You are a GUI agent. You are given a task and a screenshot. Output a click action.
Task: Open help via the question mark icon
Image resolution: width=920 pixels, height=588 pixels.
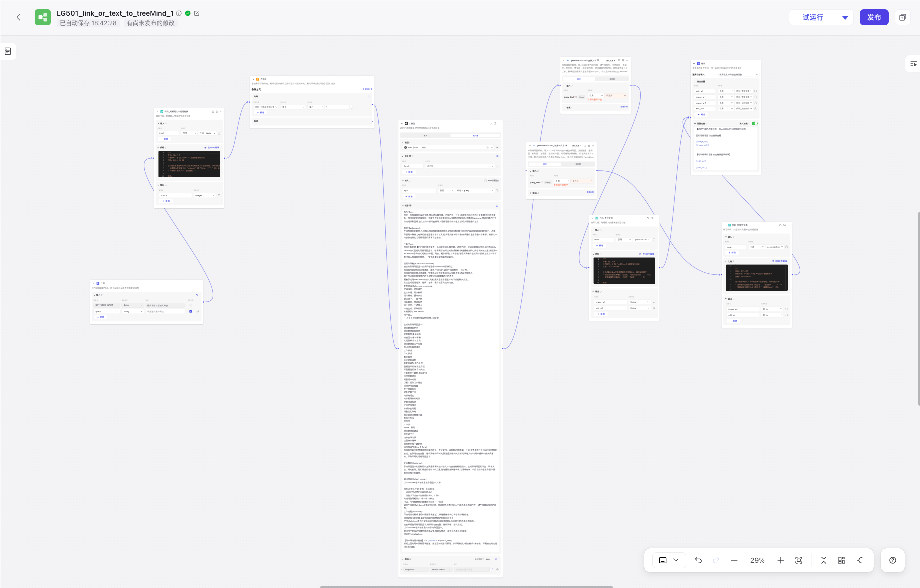892,560
